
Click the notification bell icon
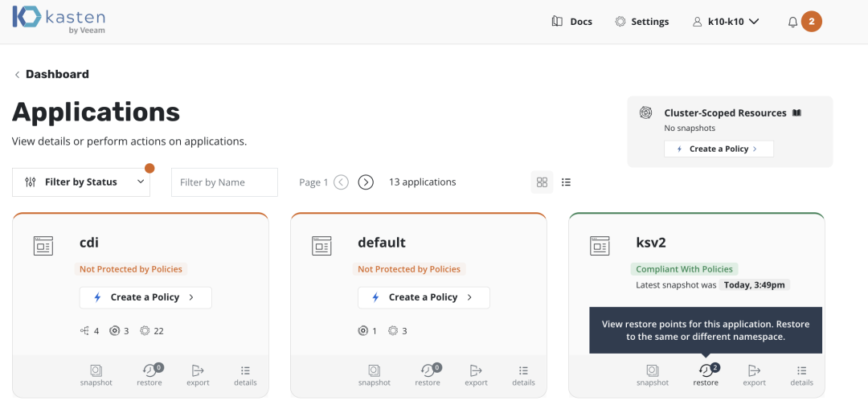pos(792,22)
